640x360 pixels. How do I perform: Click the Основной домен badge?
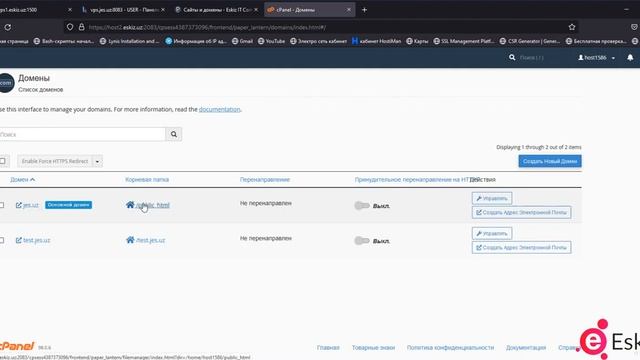pyautogui.click(x=68, y=204)
